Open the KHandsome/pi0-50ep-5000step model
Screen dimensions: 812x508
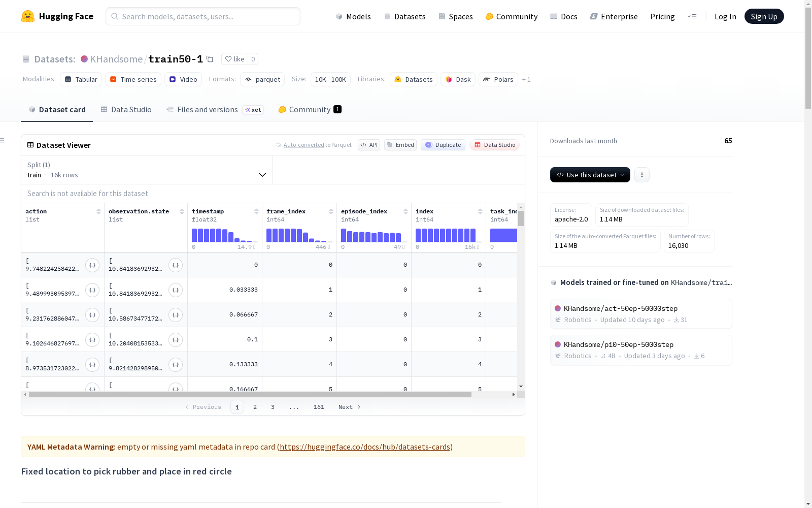[x=641, y=350]
